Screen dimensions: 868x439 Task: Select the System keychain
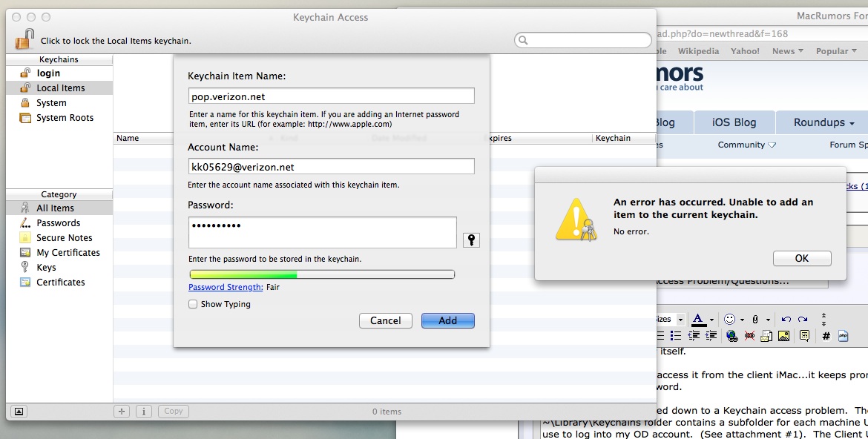(59, 103)
